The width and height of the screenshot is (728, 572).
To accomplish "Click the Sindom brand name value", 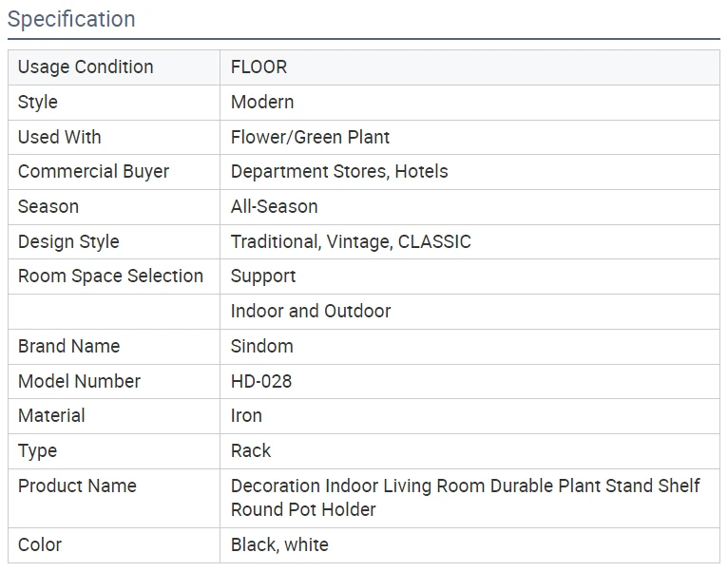I will click(x=262, y=347).
